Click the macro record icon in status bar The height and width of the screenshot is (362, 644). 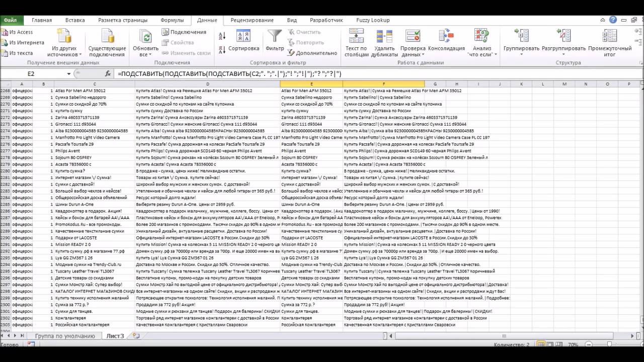tap(31, 344)
